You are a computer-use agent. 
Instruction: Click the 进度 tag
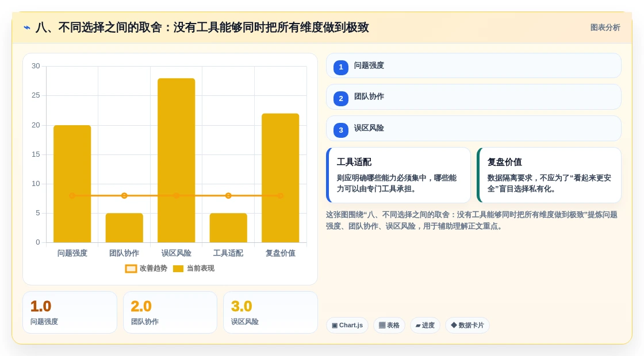(x=425, y=325)
